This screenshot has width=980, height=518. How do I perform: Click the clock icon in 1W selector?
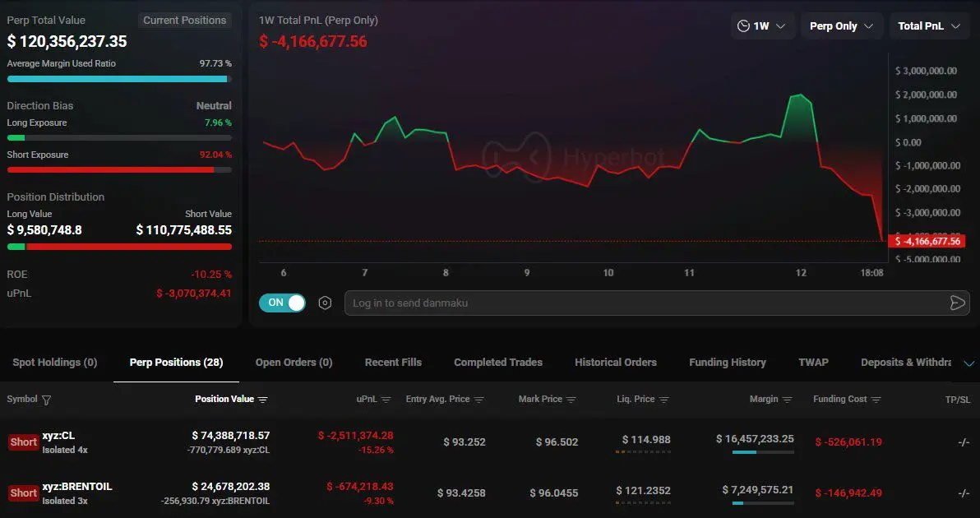tap(743, 26)
